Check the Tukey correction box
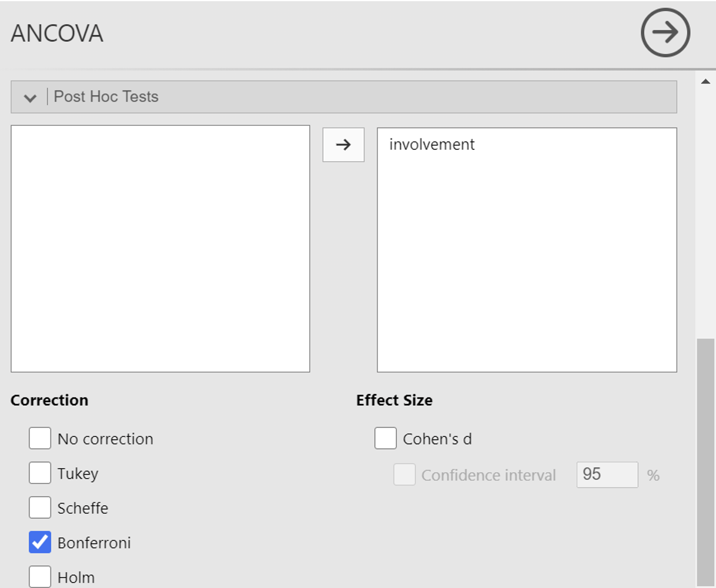This screenshot has height=588, width=716. [x=40, y=473]
